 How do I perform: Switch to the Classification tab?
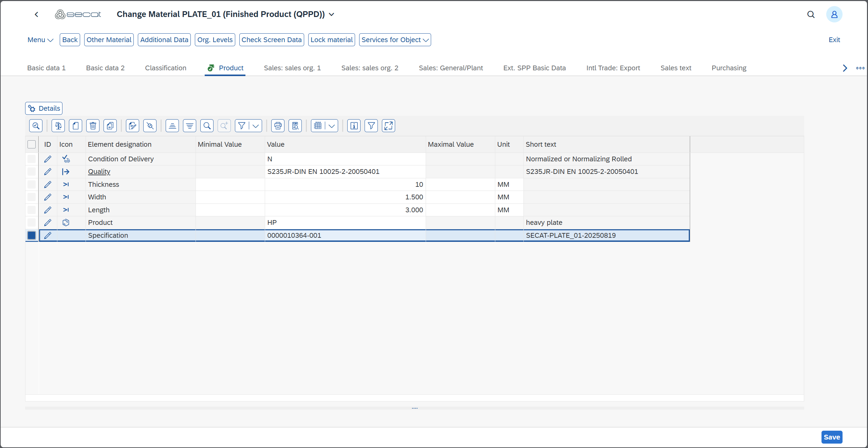tap(166, 68)
